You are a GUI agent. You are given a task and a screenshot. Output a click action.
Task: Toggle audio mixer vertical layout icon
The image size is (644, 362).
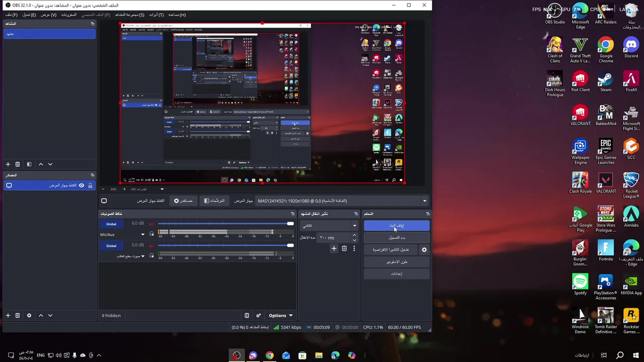(x=247, y=315)
